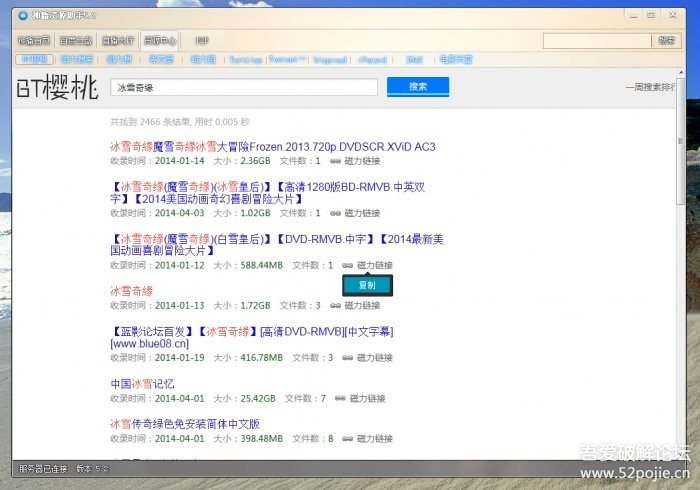Open the 高清1280版BD-RMVB.中英双字 result
Viewport: 700px width, 490px height.
(267, 193)
